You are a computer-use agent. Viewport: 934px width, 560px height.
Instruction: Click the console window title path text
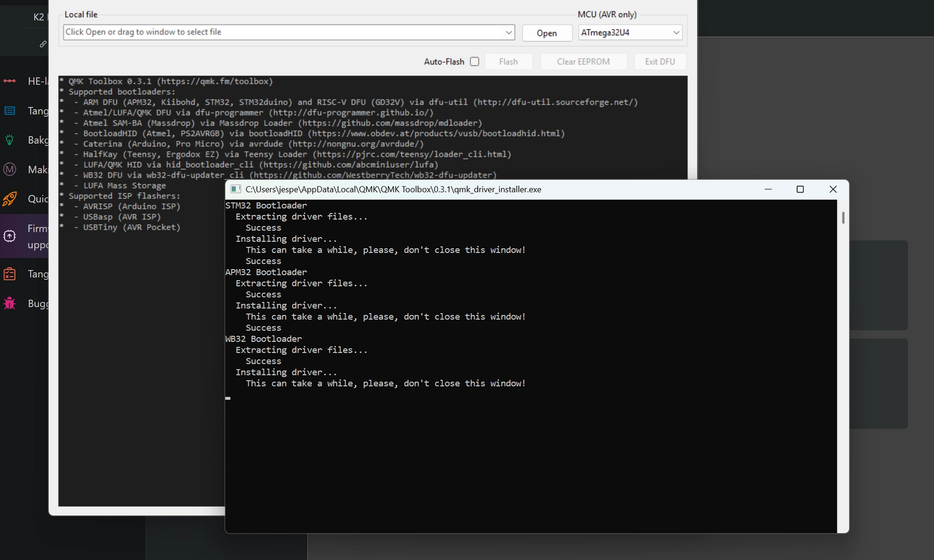(393, 189)
